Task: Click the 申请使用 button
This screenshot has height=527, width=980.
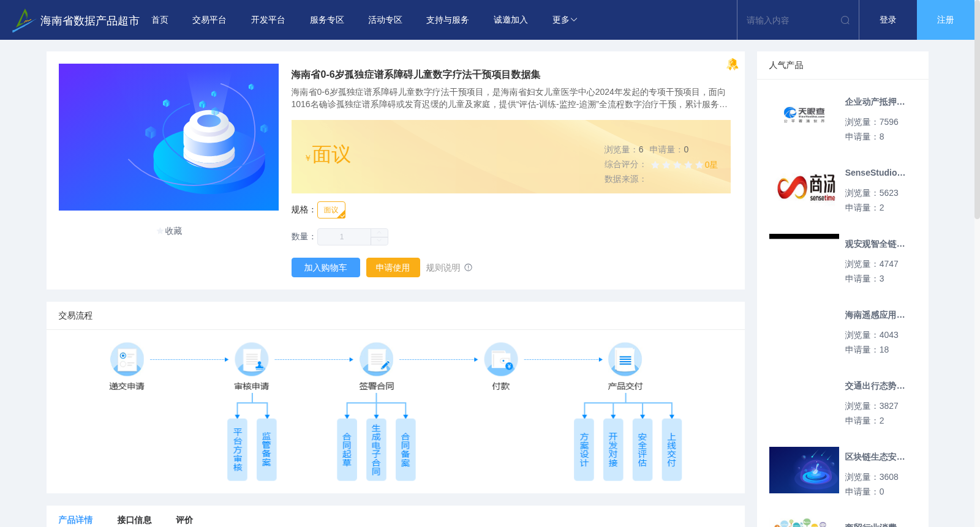Action: (x=393, y=267)
